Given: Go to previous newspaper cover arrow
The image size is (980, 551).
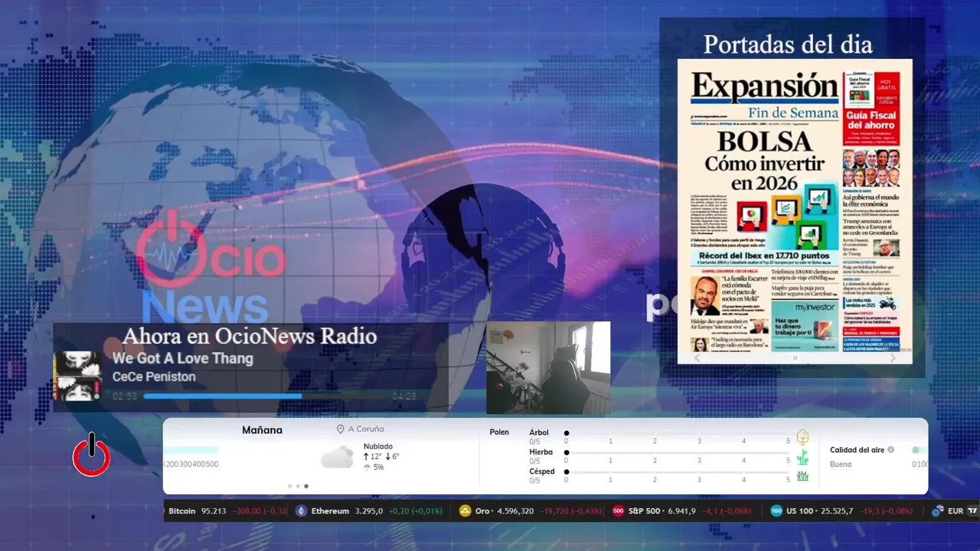Looking at the screenshot, I should [697, 357].
